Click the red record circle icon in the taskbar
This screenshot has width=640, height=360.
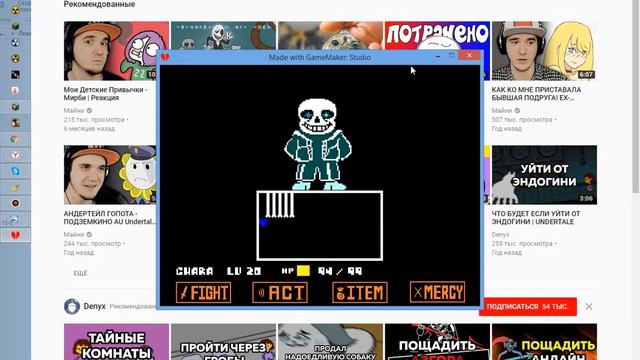[x=15, y=203]
